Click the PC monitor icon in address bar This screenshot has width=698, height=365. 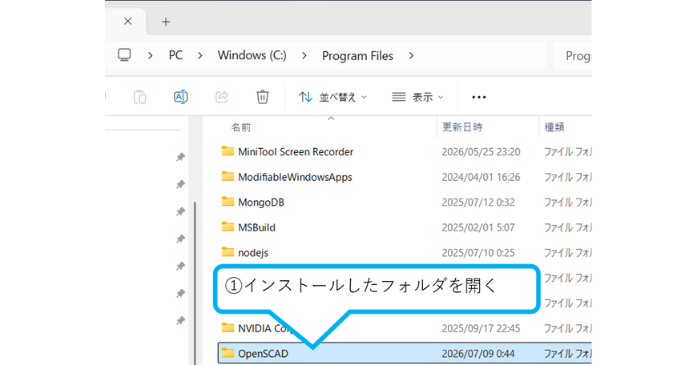click(x=124, y=55)
